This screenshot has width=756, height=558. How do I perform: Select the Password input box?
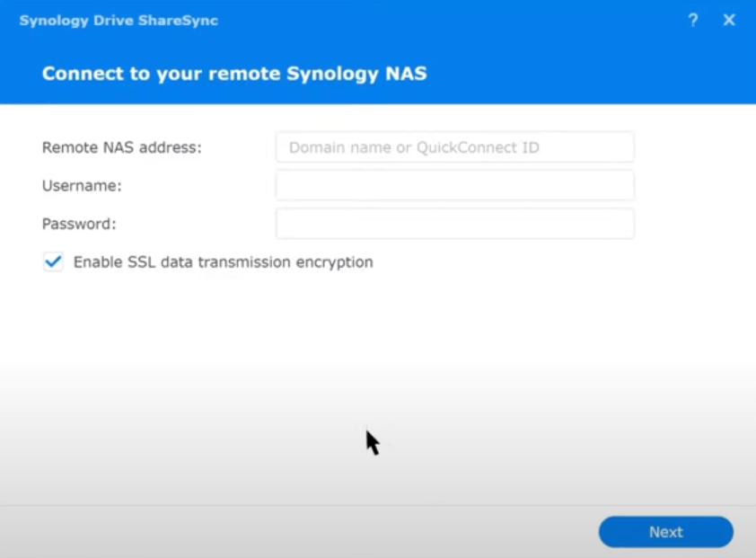(x=454, y=224)
